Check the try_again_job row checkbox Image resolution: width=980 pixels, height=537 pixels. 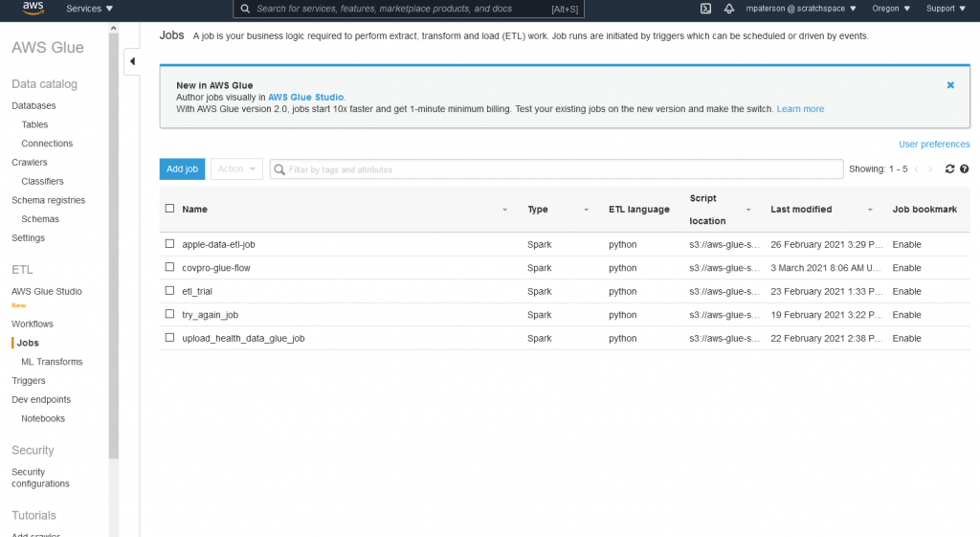point(169,314)
